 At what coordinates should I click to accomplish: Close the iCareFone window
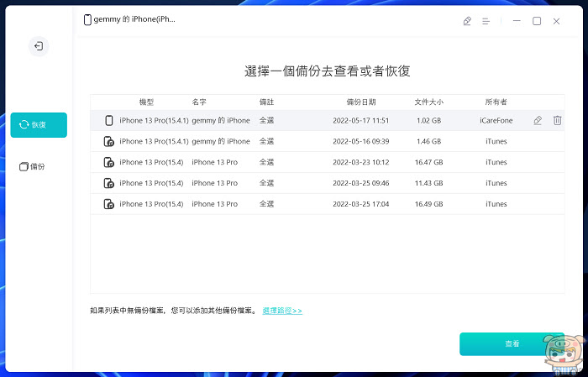pyautogui.click(x=556, y=21)
